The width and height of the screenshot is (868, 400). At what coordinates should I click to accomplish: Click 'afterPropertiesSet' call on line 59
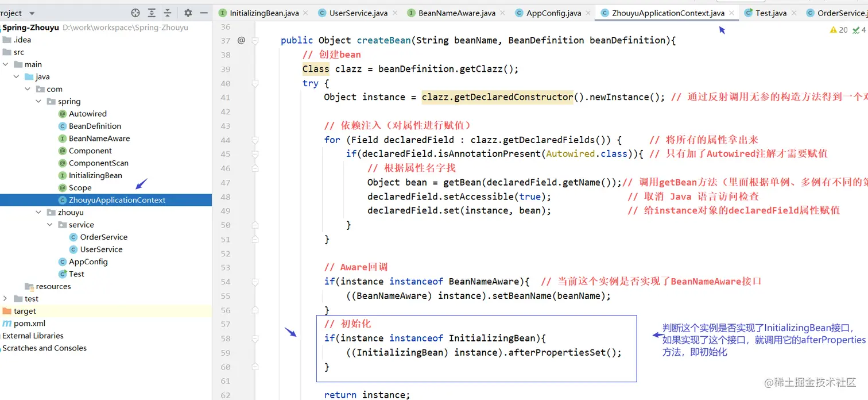tap(557, 352)
